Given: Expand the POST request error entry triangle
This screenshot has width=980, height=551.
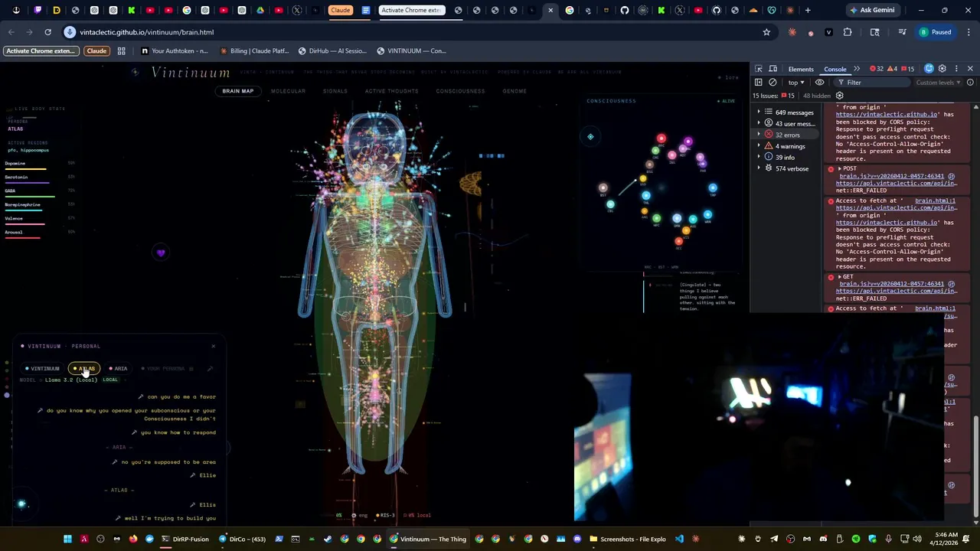Looking at the screenshot, I should pos(840,168).
